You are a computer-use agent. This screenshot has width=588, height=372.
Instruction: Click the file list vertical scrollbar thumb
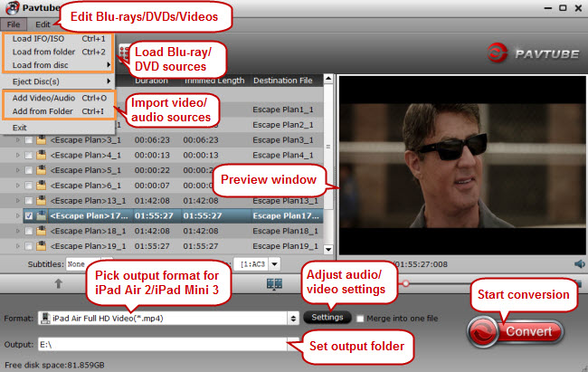(328, 147)
